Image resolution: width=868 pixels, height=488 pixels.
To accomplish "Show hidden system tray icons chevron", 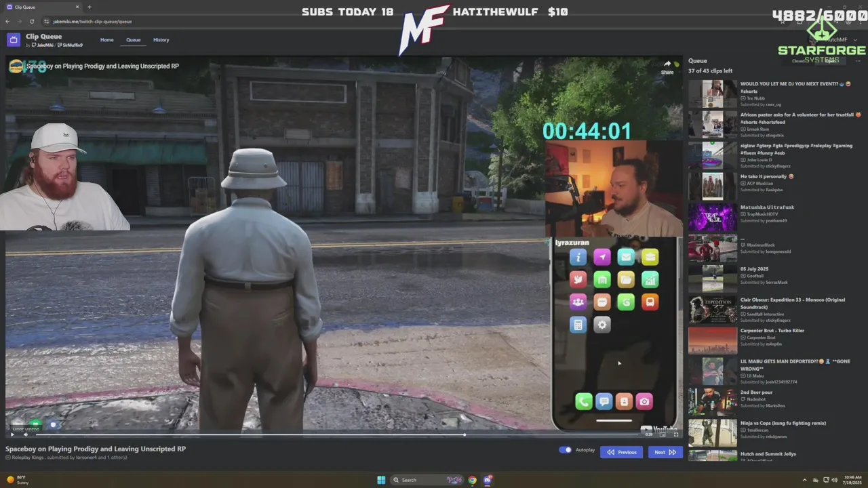I will pyautogui.click(x=804, y=480).
